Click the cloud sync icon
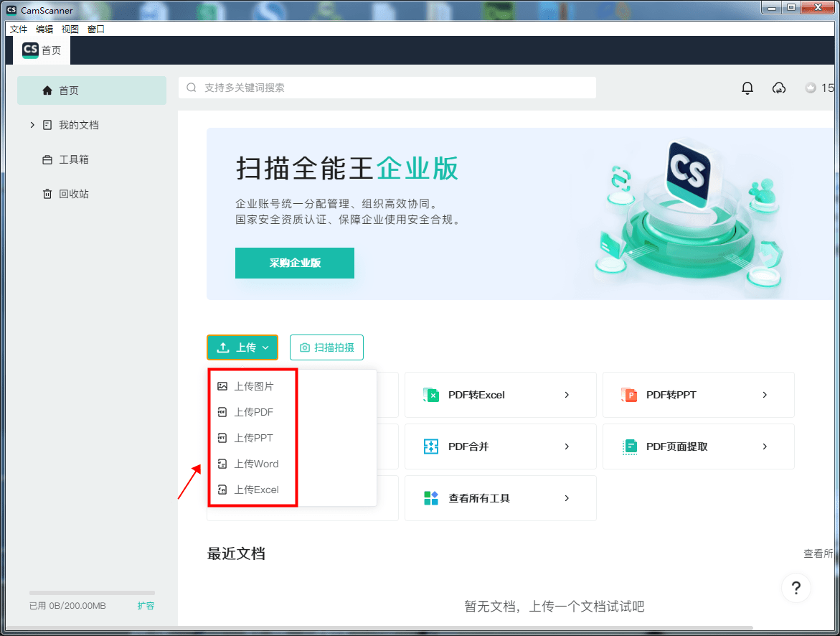 click(x=778, y=88)
